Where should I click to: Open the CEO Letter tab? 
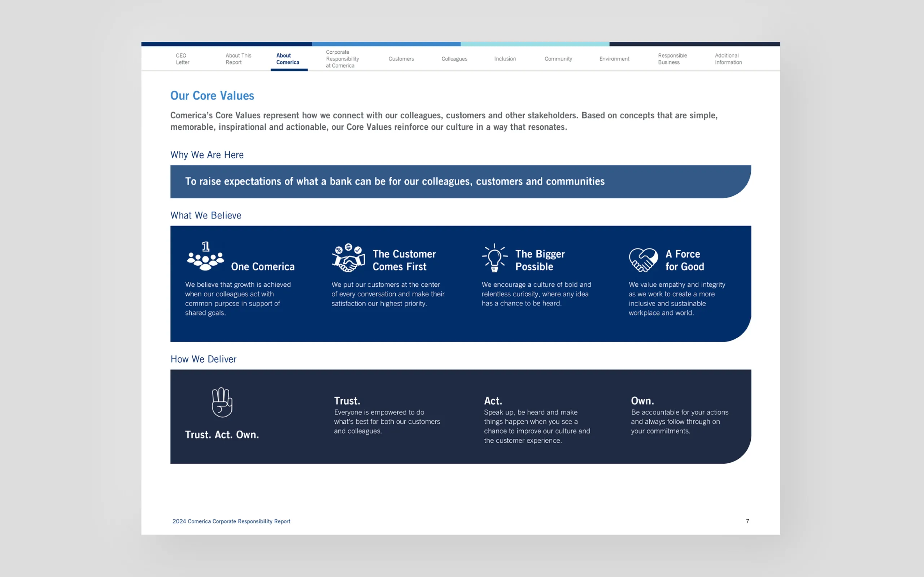click(183, 59)
